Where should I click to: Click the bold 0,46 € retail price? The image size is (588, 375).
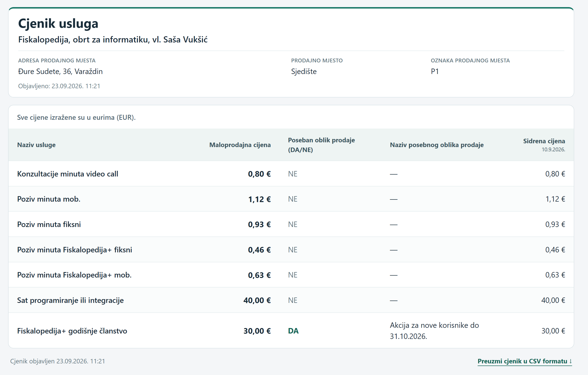259,250
